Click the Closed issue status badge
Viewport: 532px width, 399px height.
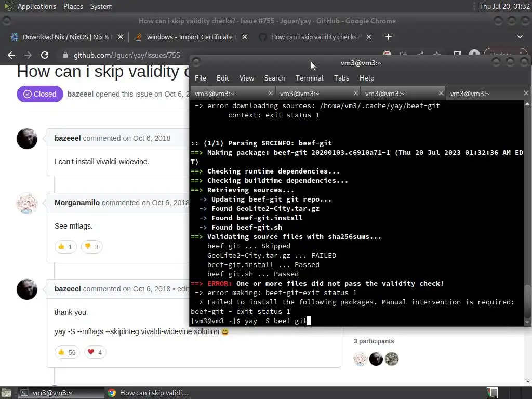click(x=39, y=94)
